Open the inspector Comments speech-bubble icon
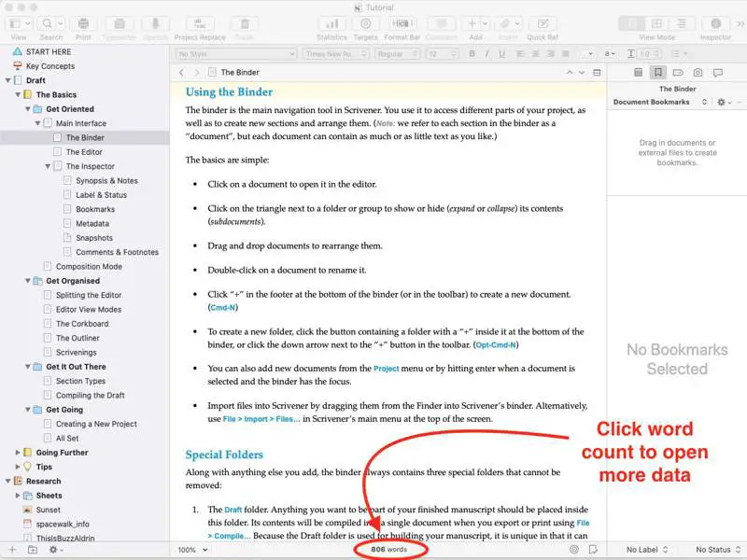This screenshot has height=560, width=747. [718, 73]
